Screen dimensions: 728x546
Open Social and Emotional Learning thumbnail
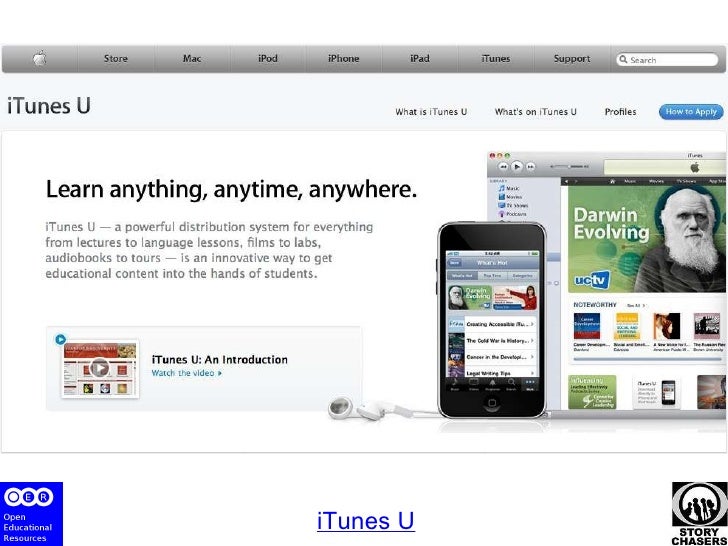[627, 326]
